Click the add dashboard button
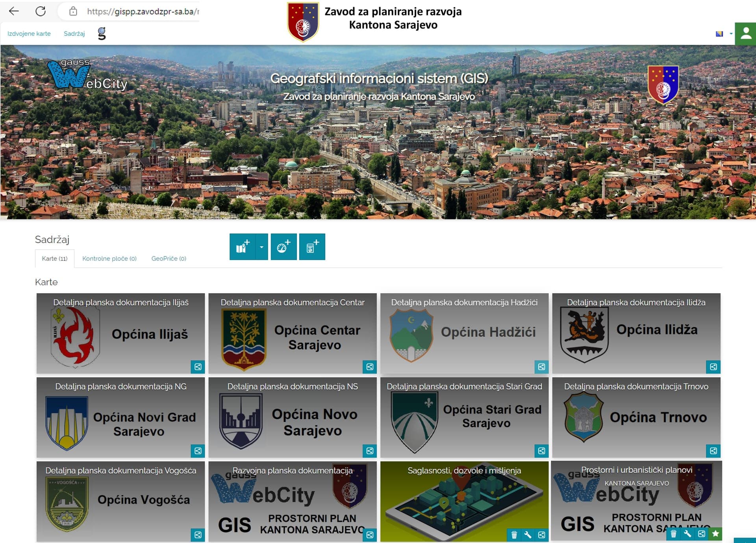Viewport: 756px width, 543px height. [x=283, y=247]
